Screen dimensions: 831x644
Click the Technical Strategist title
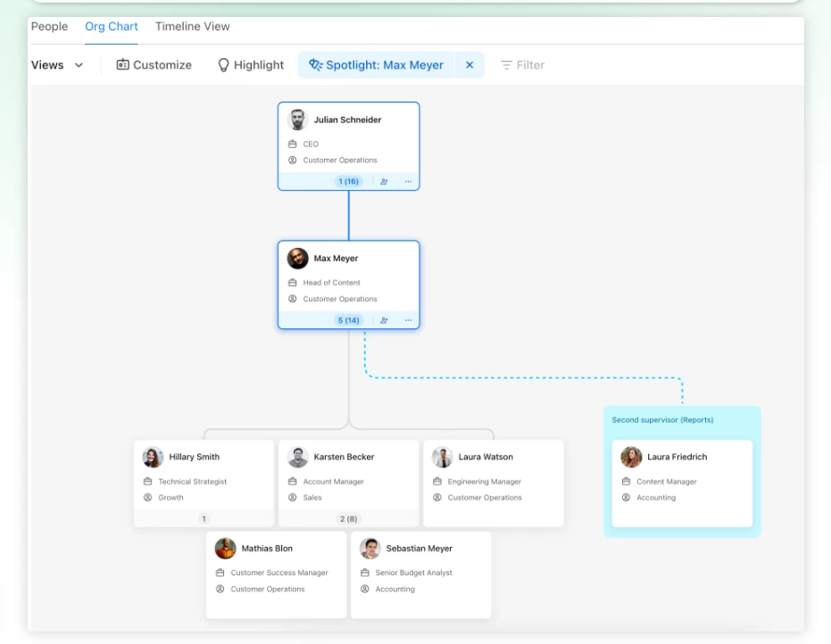pyautogui.click(x=193, y=482)
